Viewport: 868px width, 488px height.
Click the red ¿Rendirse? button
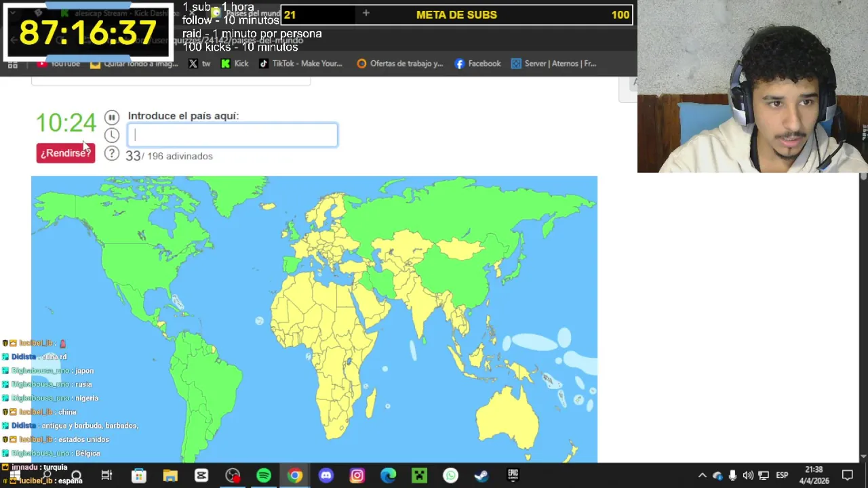click(x=66, y=153)
